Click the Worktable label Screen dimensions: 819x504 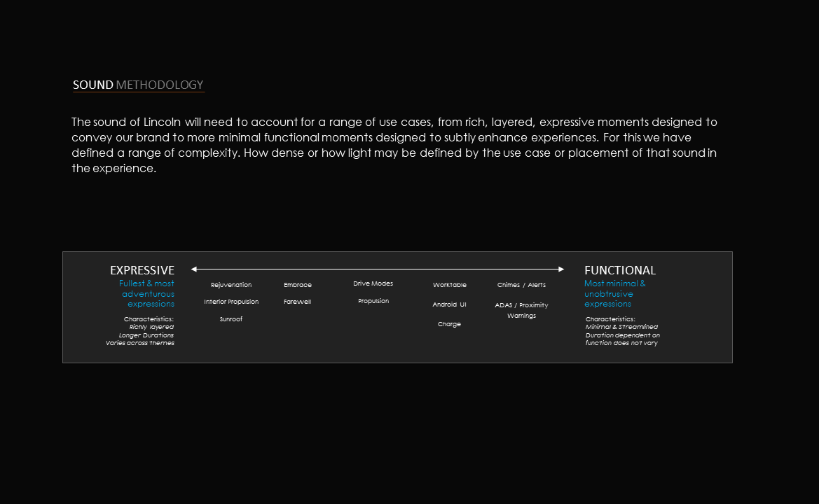click(x=450, y=285)
